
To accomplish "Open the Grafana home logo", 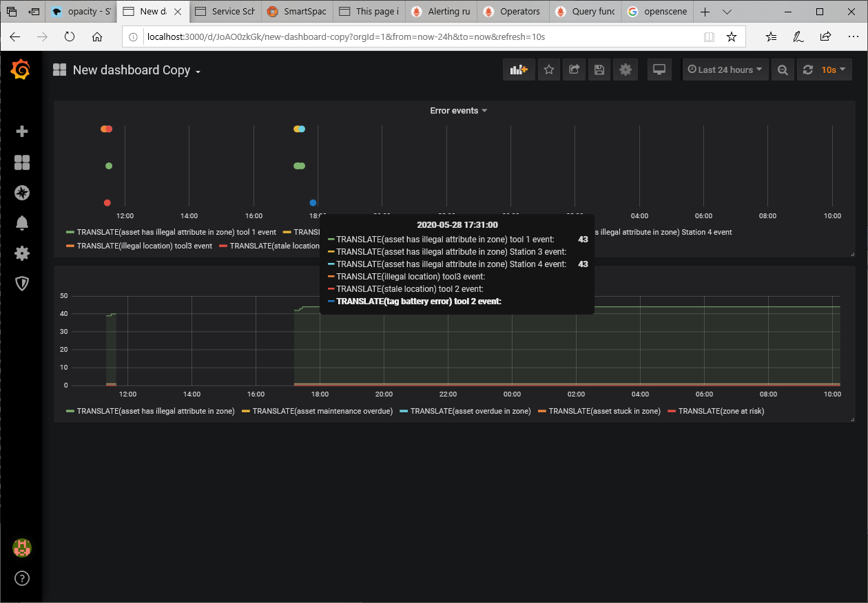I will coord(21,70).
